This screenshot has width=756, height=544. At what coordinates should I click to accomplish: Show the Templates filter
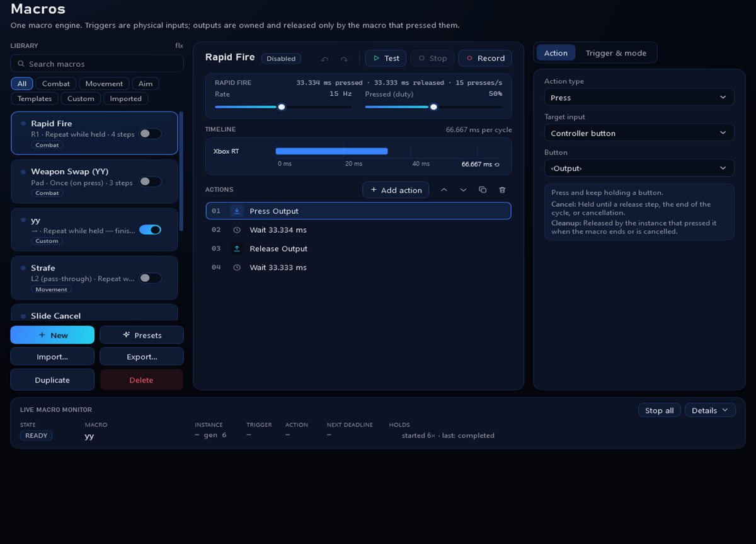click(35, 99)
